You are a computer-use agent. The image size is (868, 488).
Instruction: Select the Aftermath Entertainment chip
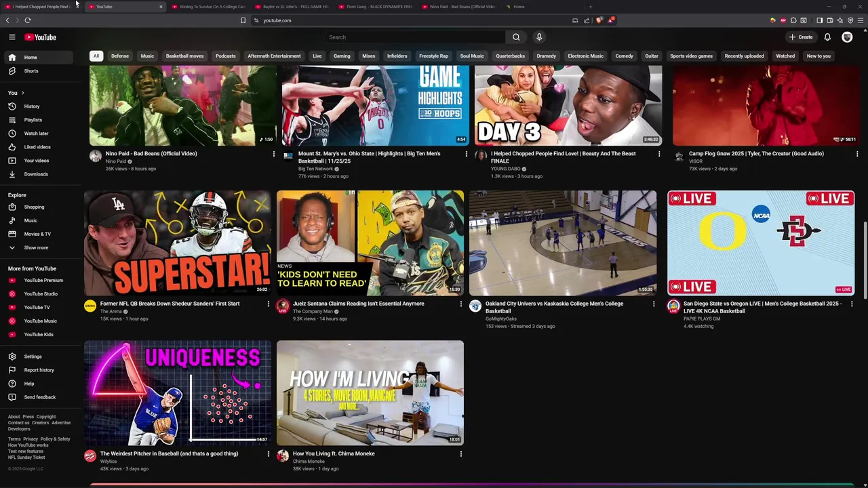(x=274, y=56)
